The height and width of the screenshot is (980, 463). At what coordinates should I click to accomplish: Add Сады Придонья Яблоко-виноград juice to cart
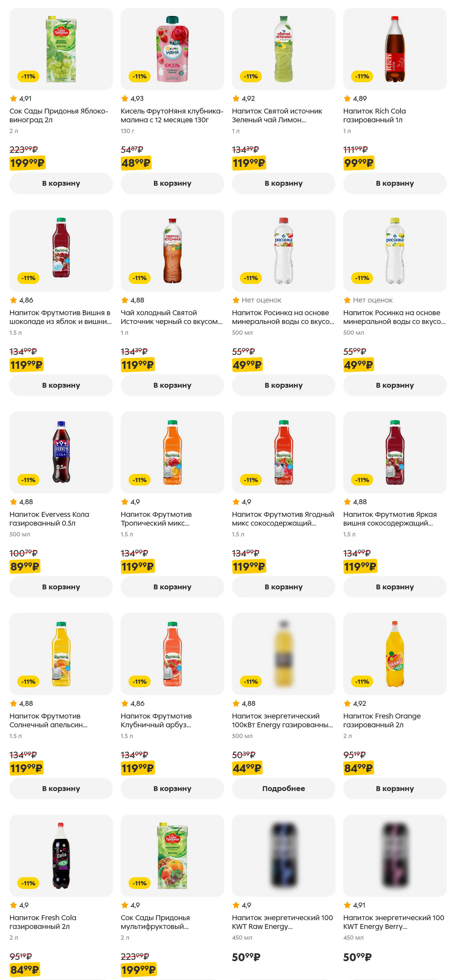pyautogui.click(x=61, y=183)
